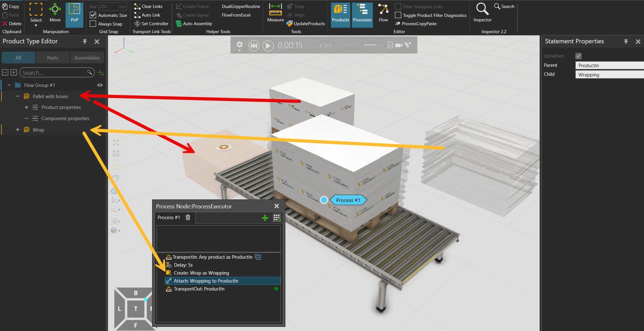The height and width of the screenshot is (331, 644).
Task: Click Clear Links tool
Action: [148, 6]
